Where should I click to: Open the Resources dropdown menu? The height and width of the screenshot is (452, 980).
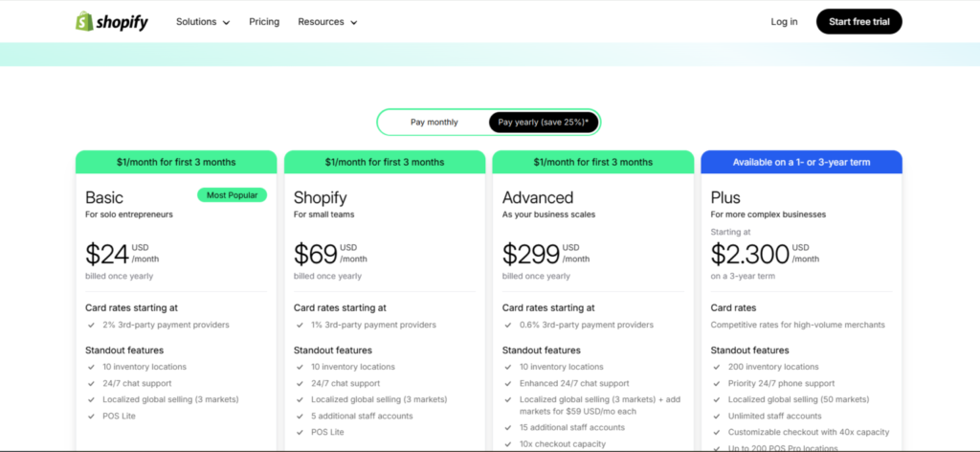click(x=327, y=22)
